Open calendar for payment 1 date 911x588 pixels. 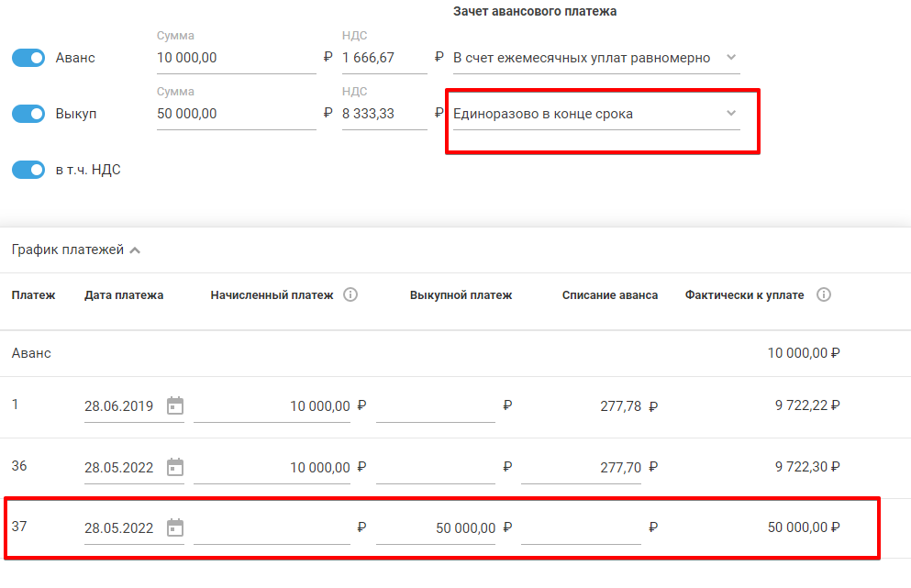coord(175,405)
